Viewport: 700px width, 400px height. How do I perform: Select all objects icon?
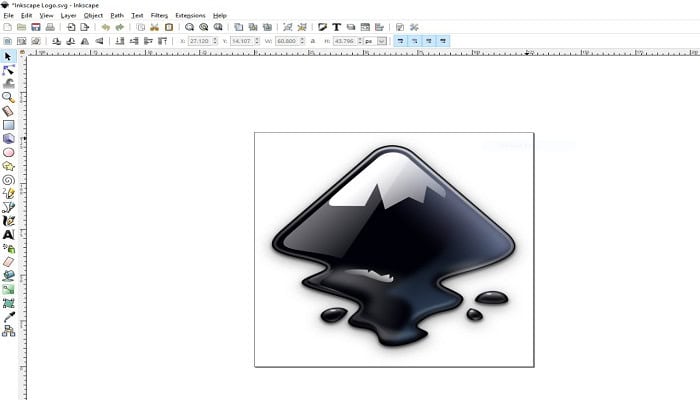[7, 41]
